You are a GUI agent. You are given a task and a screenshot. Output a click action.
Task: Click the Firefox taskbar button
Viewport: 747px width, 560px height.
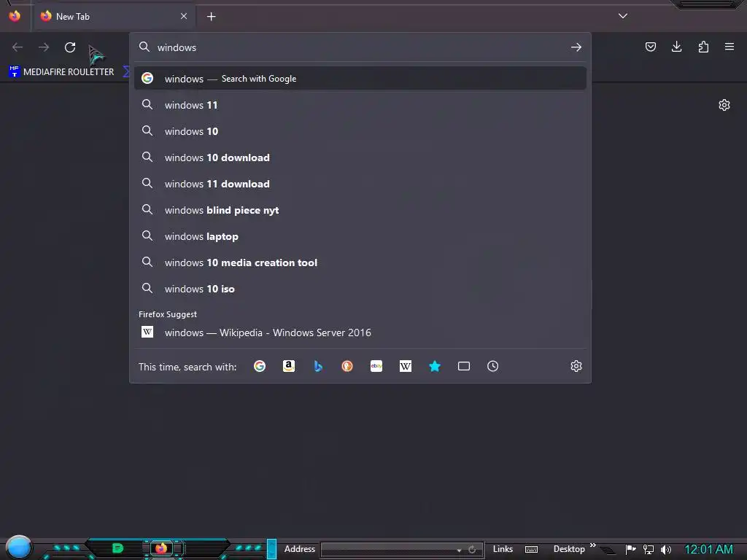(x=161, y=548)
